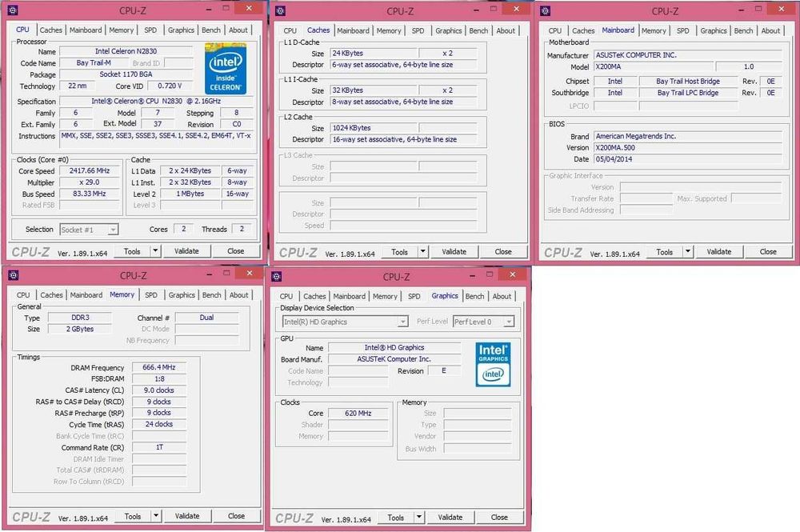
Task: Click the Bay Trail-M code name field
Action: [94, 62]
